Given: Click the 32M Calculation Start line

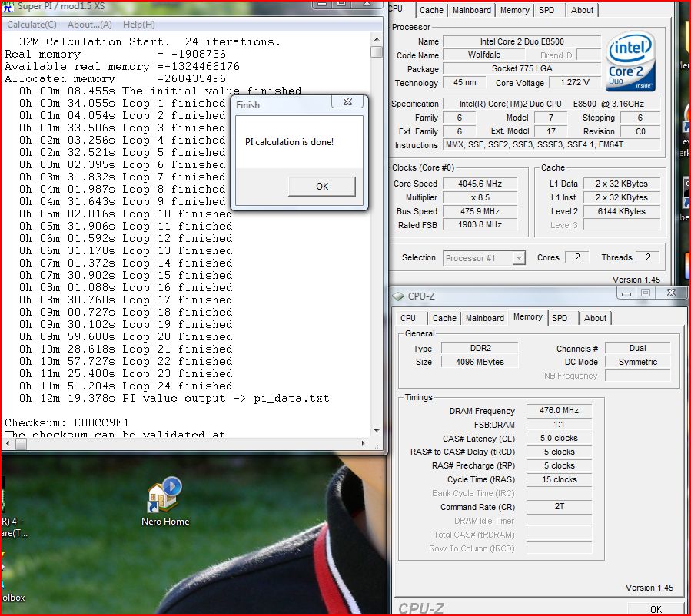Looking at the screenshot, I should click(x=149, y=41).
